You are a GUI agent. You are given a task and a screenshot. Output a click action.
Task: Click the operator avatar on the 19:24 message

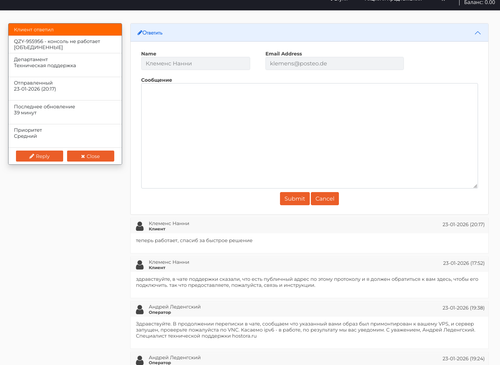140,360
